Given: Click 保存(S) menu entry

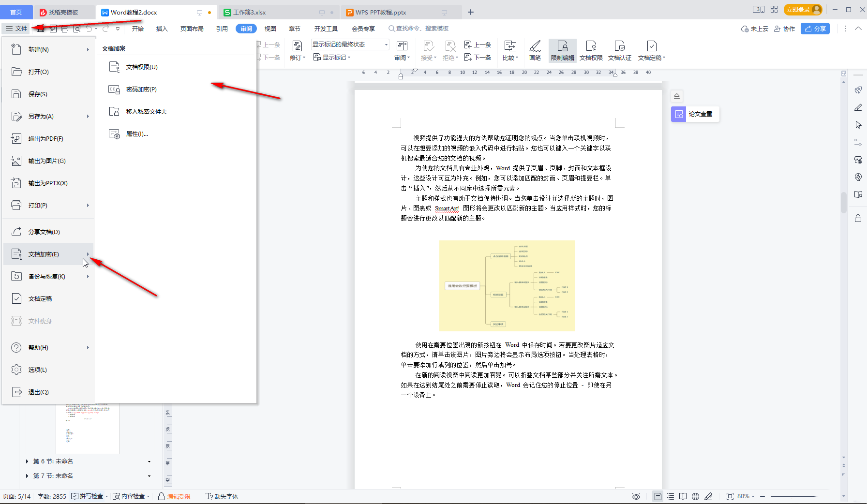Looking at the screenshot, I should point(48,94).
